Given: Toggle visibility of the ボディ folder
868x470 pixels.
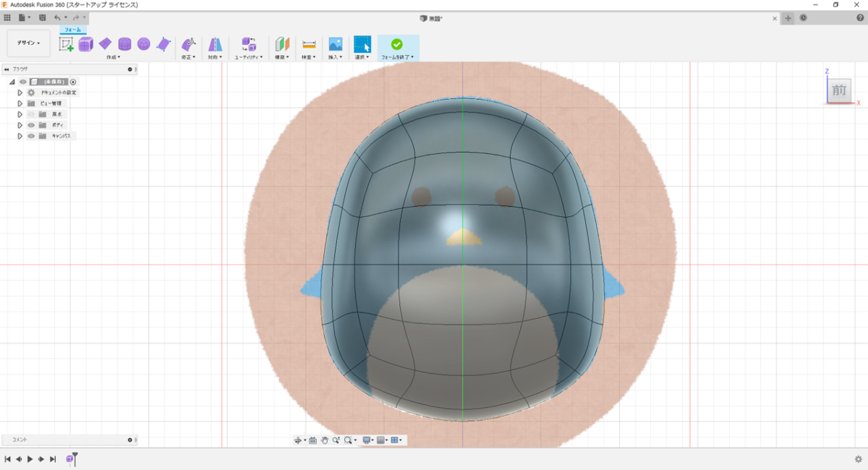Looking at the screenshot, I should click(31, 125).
